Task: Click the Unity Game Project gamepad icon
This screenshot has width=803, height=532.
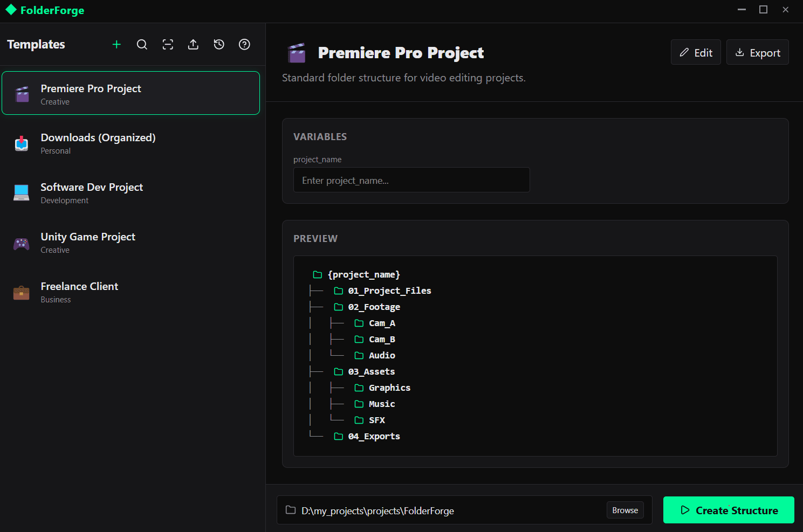Action: pyautogui.click(x=22, y=243)
